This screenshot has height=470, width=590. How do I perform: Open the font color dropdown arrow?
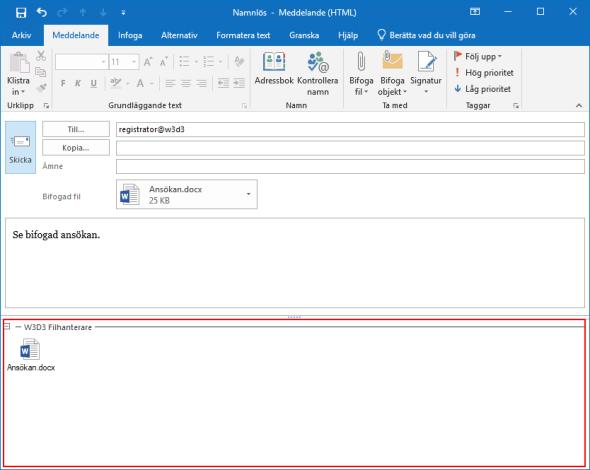coord(152,84)
